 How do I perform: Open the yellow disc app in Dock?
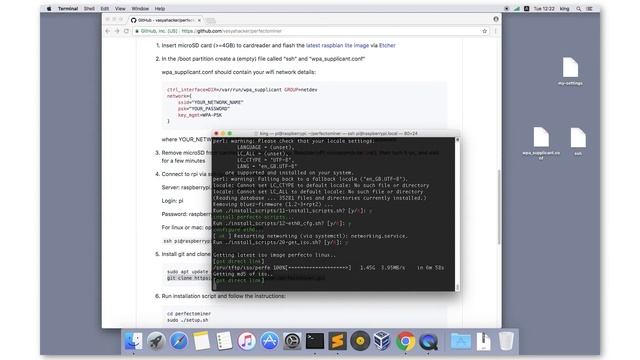[360, 341]
